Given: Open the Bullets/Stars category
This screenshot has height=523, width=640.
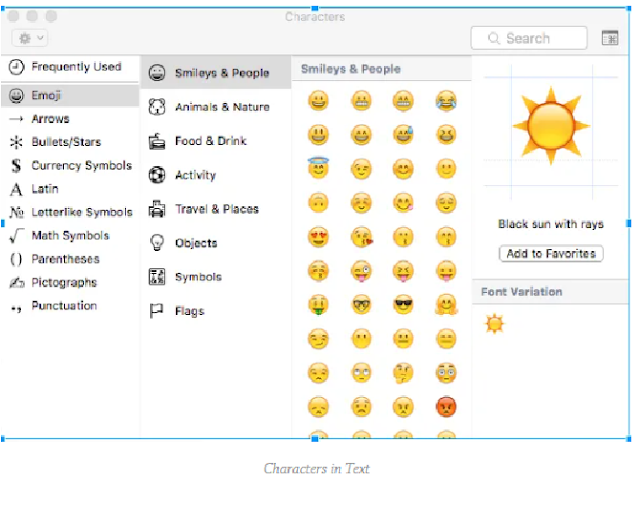Looking at the screenshot, I should [70, 142].
